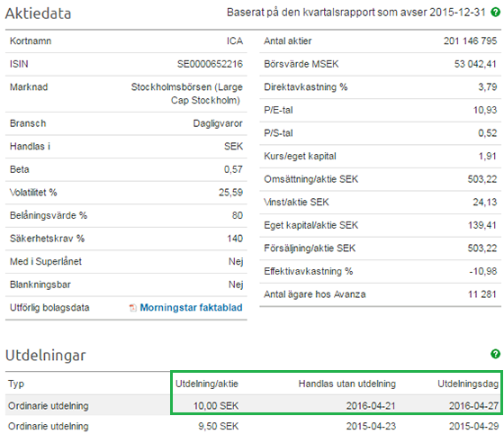Click the Kurs/eget kapital value 1,91
This screenshot has width=504, height=434.
click(x=488, y=157)
